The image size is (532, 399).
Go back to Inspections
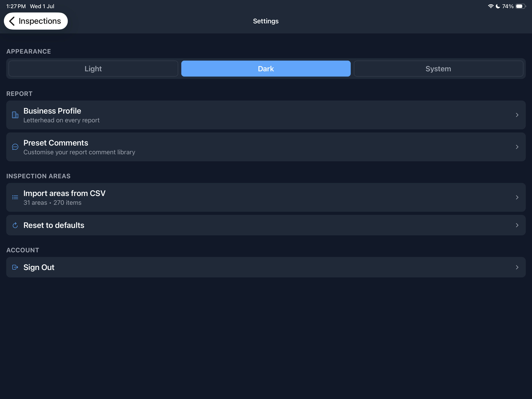[x=36, y=21]
